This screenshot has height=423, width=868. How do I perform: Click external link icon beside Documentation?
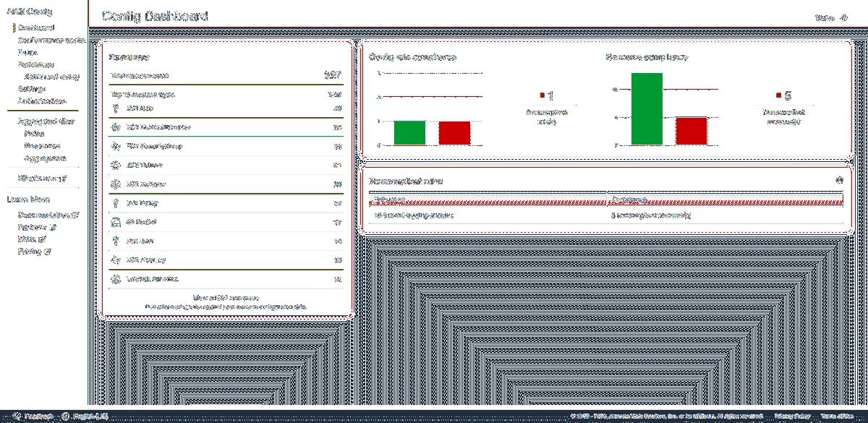click(x=75, y=215)
